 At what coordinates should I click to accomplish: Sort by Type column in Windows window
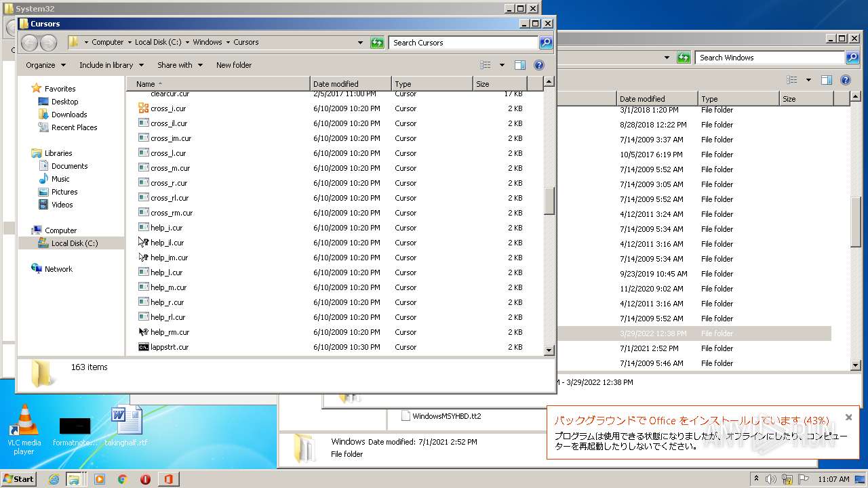(x=738, y=99)
